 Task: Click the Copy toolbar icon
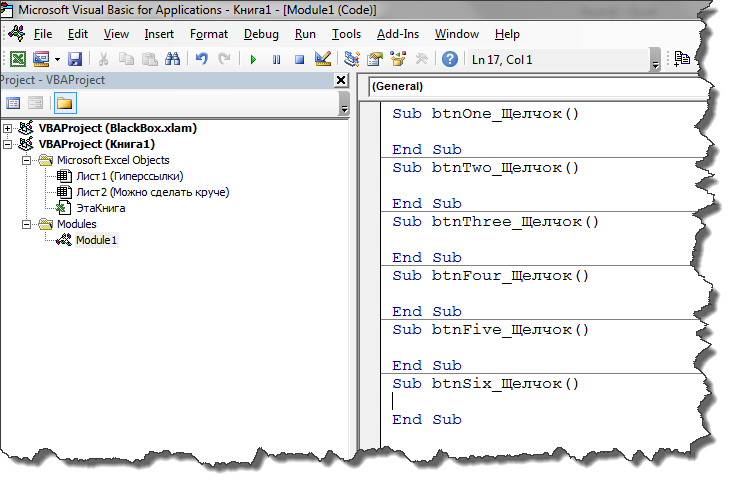[x=126, y=59]
